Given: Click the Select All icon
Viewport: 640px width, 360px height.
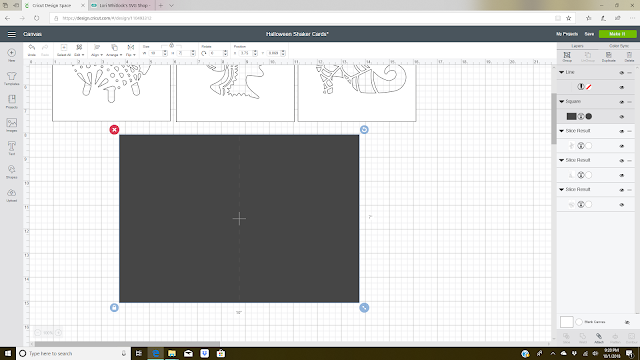Looking at the screenshot, I should 64,48.
